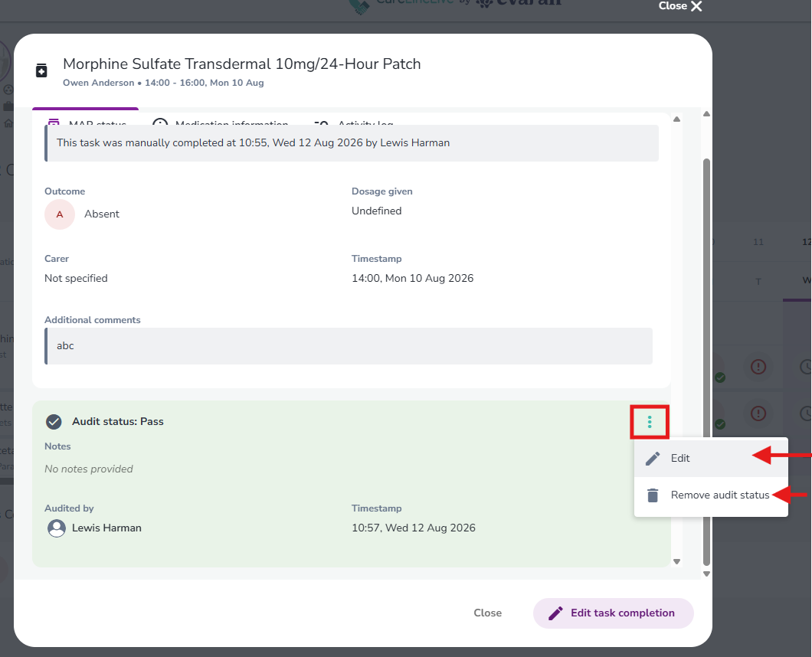
Task: Click the outer scrollbar up arrow
Action: tap(706, 114)
